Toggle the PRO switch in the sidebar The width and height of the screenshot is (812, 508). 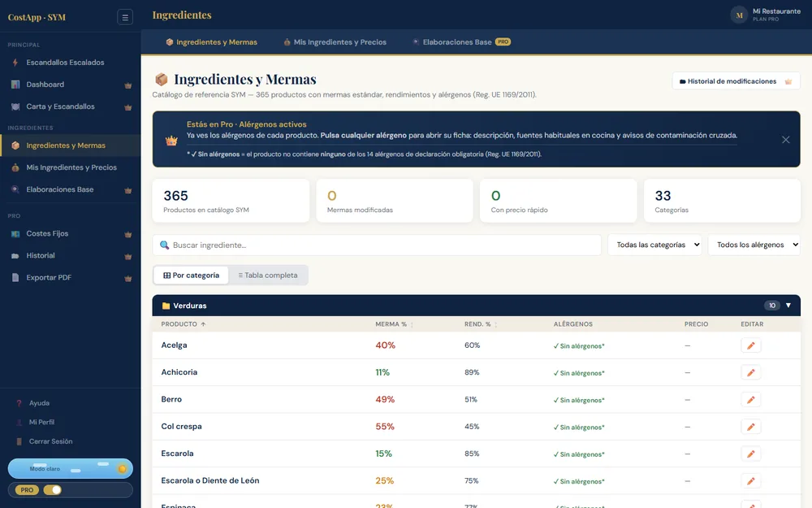[52, 490]
